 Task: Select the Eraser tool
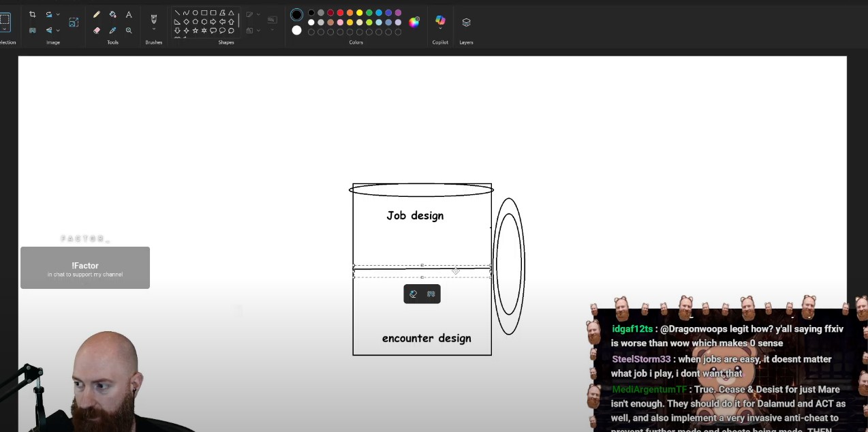click(x=96, y=30)
